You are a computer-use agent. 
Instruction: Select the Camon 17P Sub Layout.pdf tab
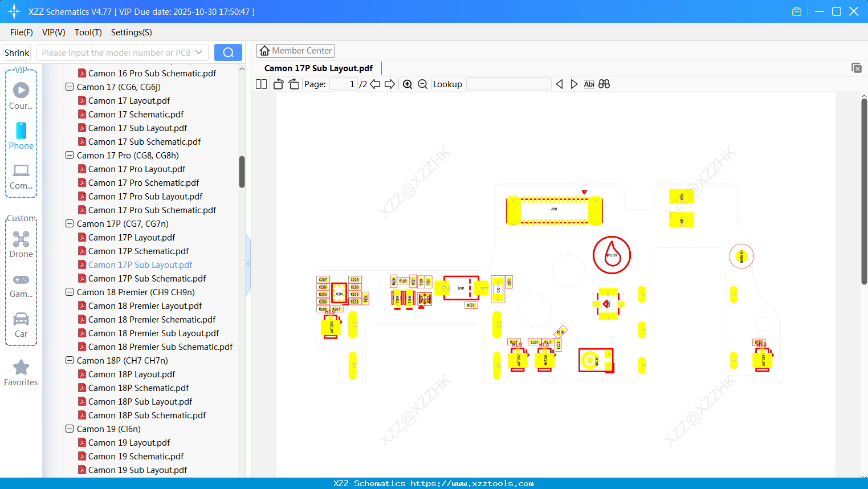[x=319, y=68]
